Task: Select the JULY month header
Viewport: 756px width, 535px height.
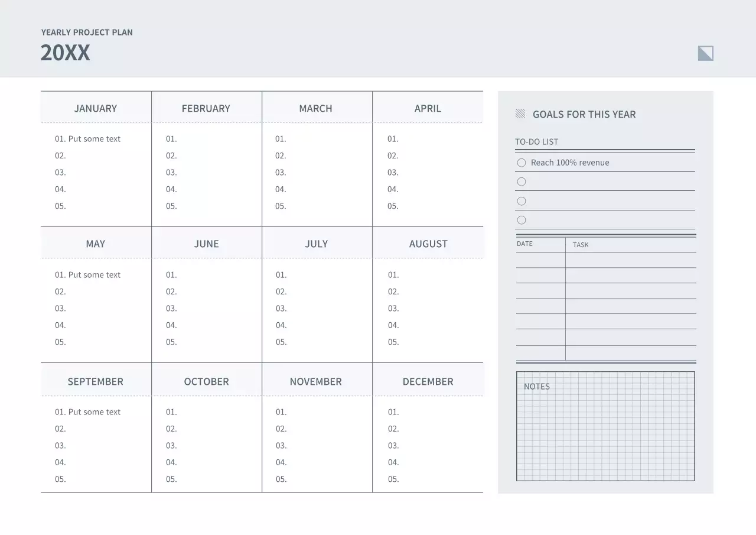Action: click(x=317, y=244)
